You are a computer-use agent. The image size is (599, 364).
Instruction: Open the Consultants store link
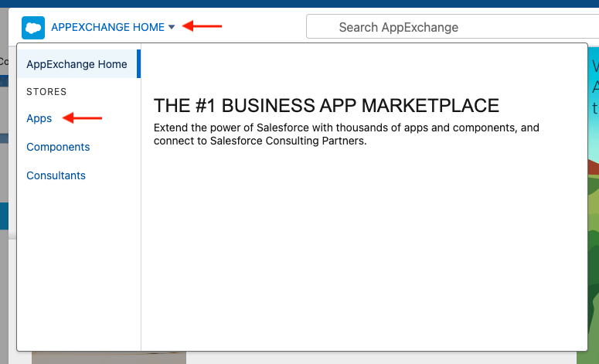pos(56,175)
